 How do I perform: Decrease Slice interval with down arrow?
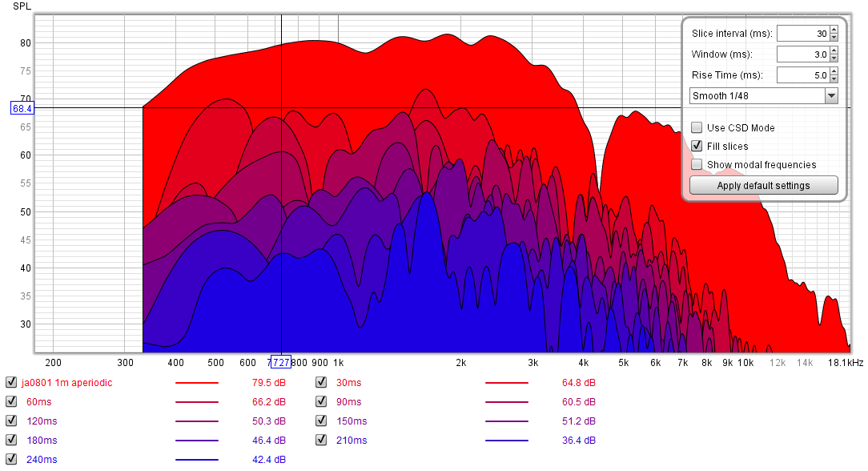(834, 38)
